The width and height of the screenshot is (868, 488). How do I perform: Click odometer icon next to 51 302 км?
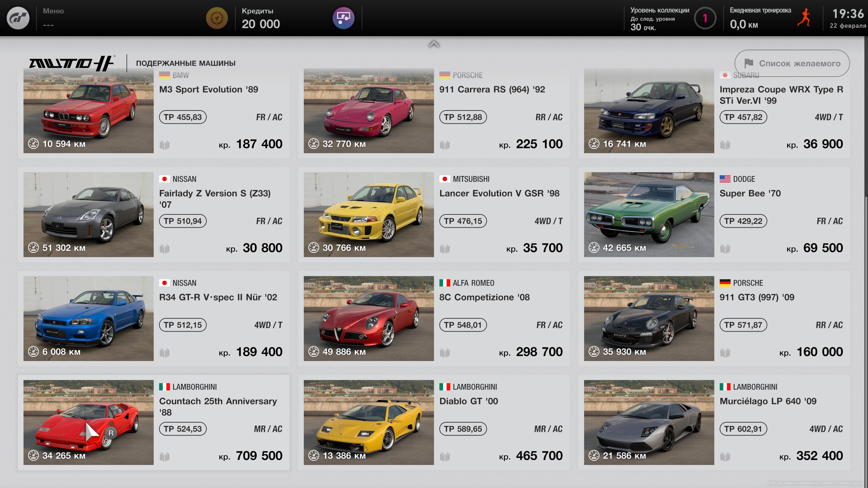coord(33,248)
